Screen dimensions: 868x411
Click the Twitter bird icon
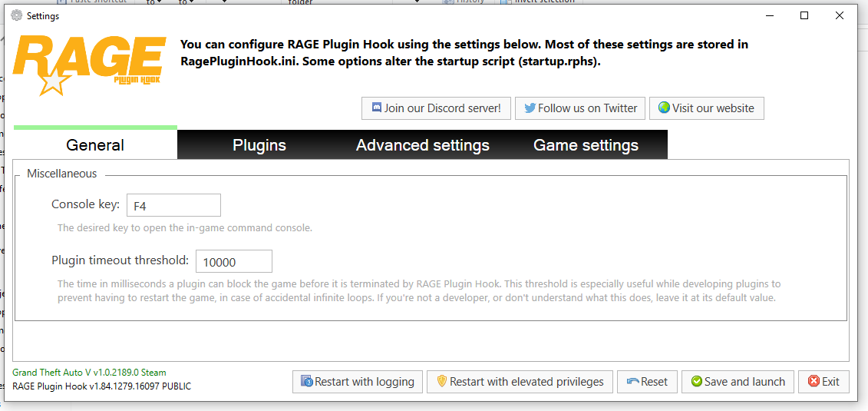530,108
